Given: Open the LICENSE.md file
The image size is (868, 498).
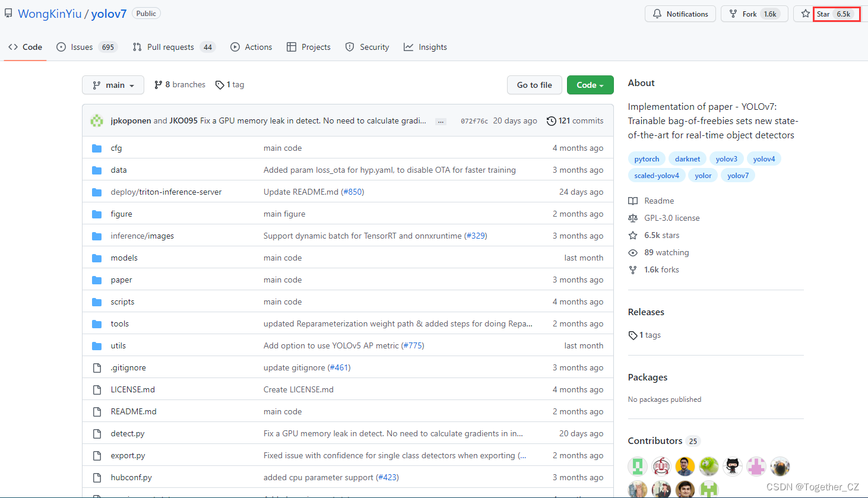Looking at the screenshot, I should pos(133,389).
